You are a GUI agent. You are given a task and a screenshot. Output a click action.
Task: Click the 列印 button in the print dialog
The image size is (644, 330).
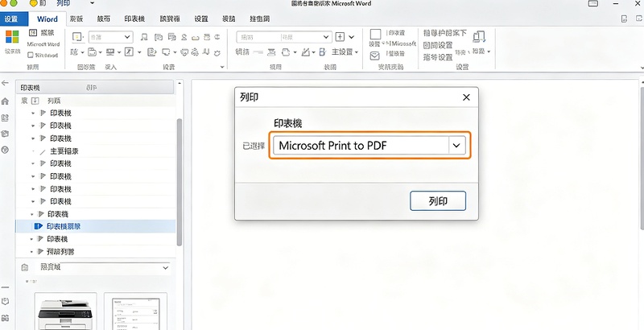coord(438,201)
